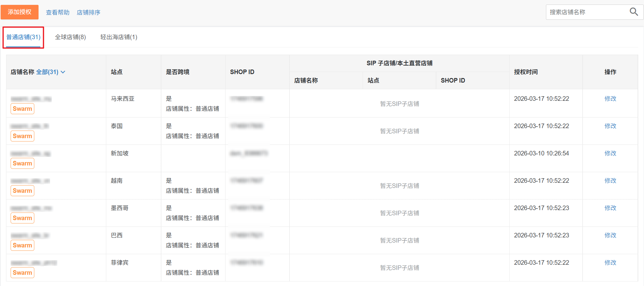Image resolution: width=644 pixels, height=286 pixels.
Task: Switch to the 全球店铺(8) tab
Action: pos(70,37)
